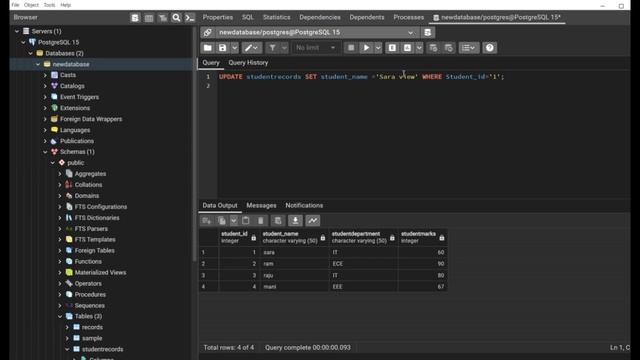Image resolution: width=640 pixels, height=360 pixels.
Task: Switch to the Messages tab
Action: (261, 206)
